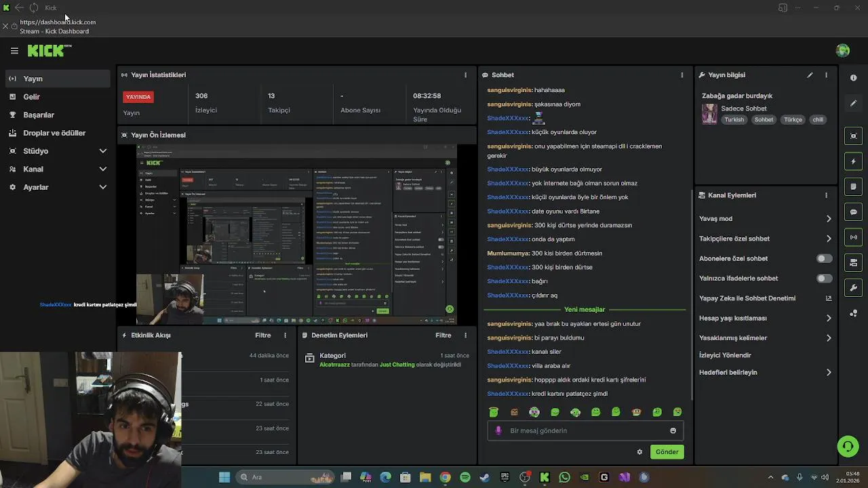Viewport: 868px width, 488px height.
Task: Open the emoji picker in message box
Action: tap(673, 430)
